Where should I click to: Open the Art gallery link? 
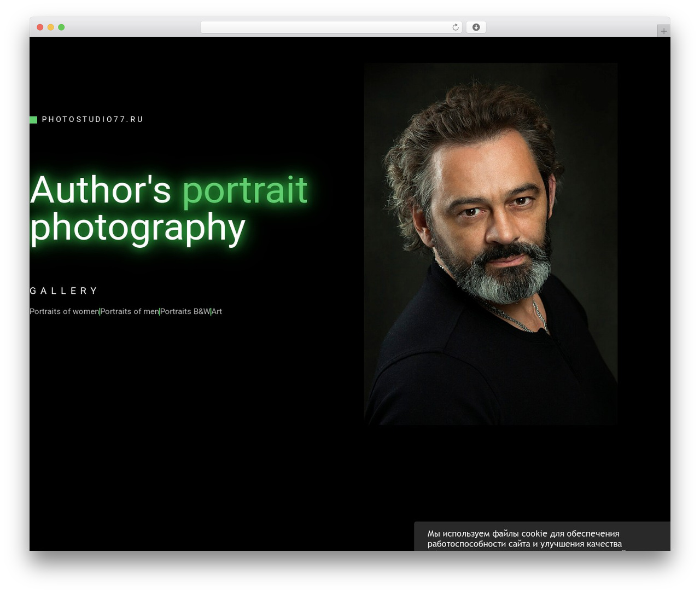pos(217,311)
